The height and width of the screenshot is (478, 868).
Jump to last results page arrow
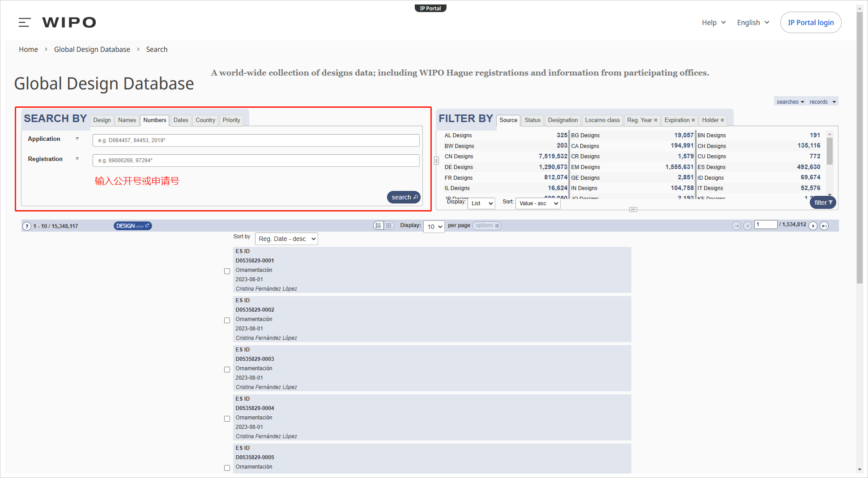coord(824,226)
